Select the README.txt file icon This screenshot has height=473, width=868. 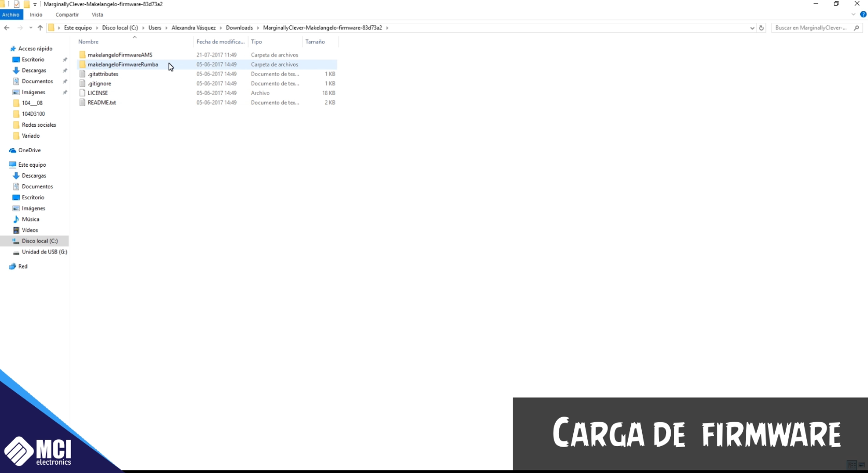tap(82, 102)
